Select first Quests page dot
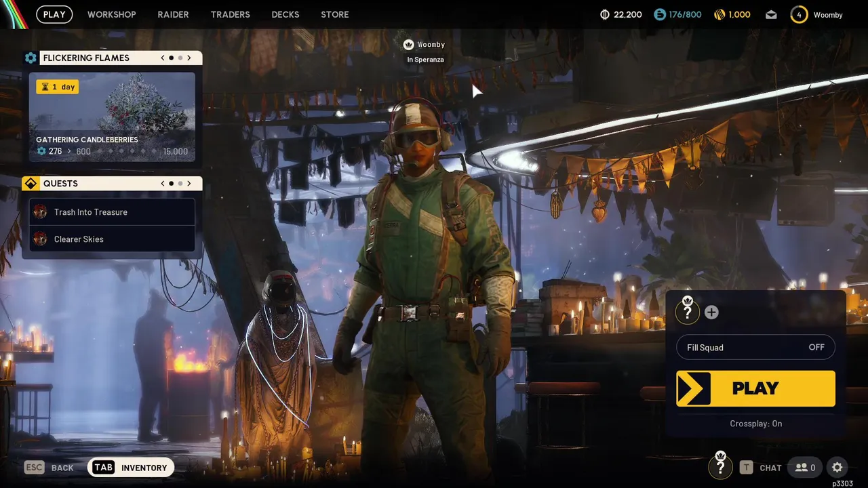This screenshot has height=488, width=868. pyautogui.click(x=171, y=184)
